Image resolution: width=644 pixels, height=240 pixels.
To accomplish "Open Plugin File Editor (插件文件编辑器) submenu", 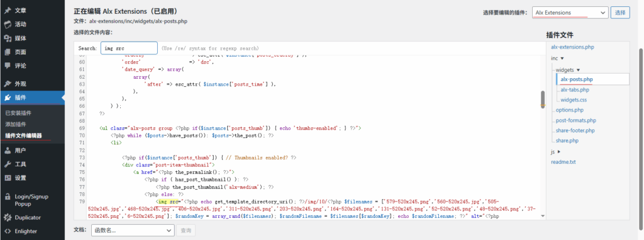I will pos(23,135).
